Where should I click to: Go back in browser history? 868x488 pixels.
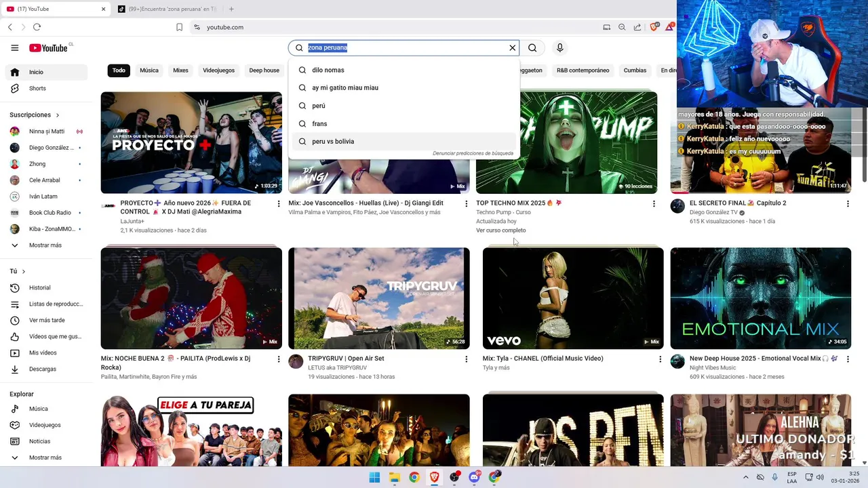(10, 27)
